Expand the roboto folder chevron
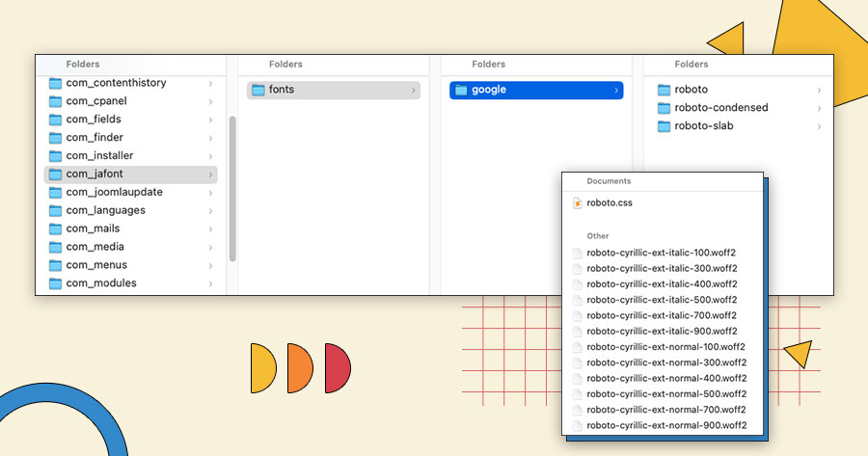This screenshot has height=456, width=868. [x=819, y=91]
